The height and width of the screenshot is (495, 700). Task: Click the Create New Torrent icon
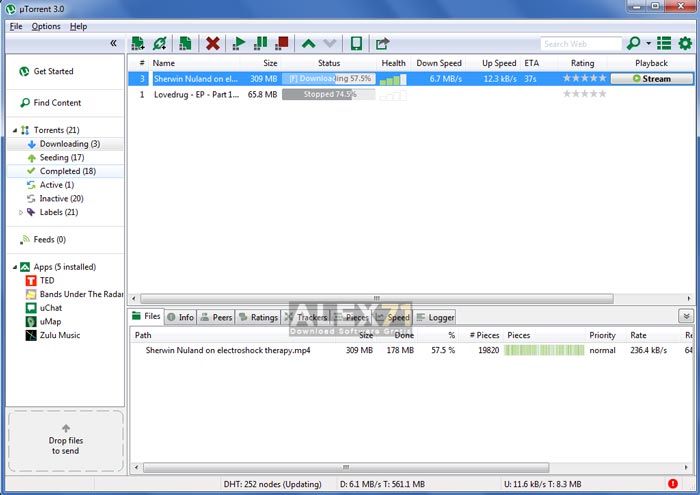point(185,43)
